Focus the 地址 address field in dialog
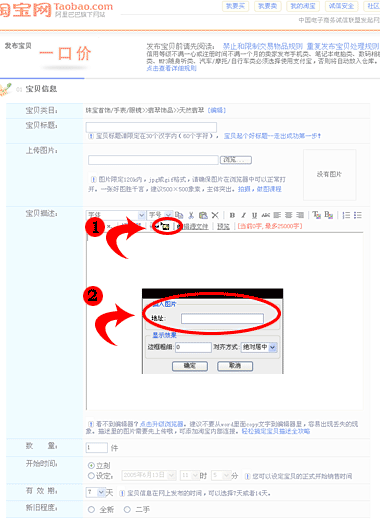 coord(222,319)
